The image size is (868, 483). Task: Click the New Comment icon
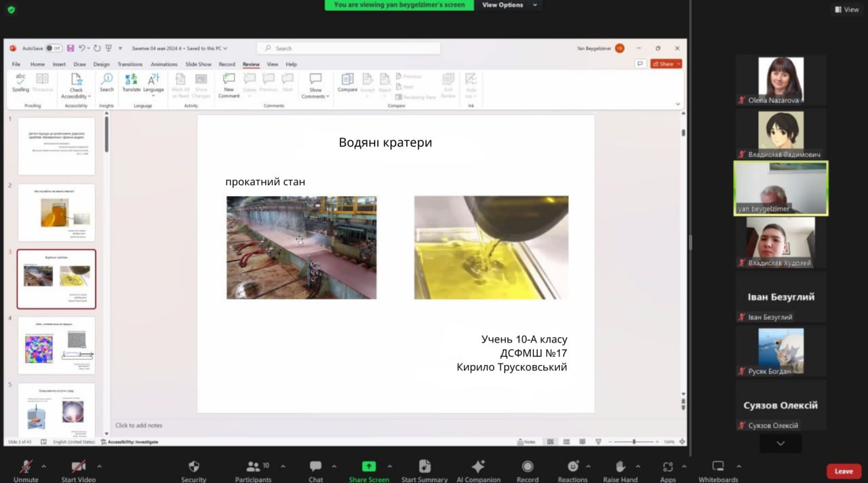point(229,81)
